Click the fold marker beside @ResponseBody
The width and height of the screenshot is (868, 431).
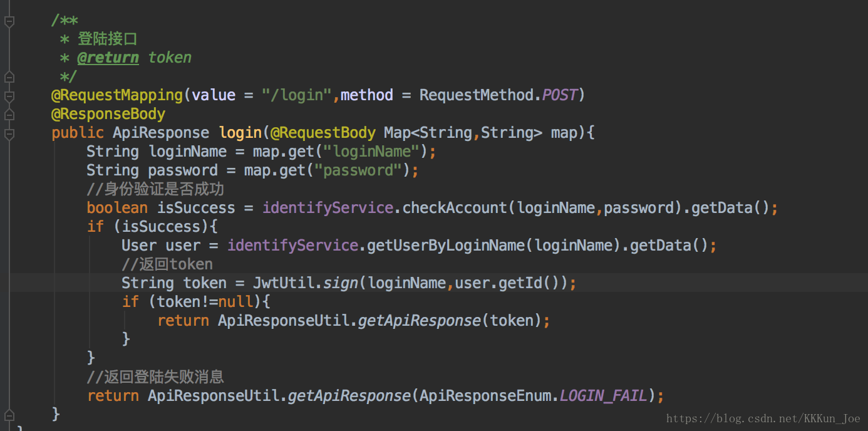click(x=9, y=115)
